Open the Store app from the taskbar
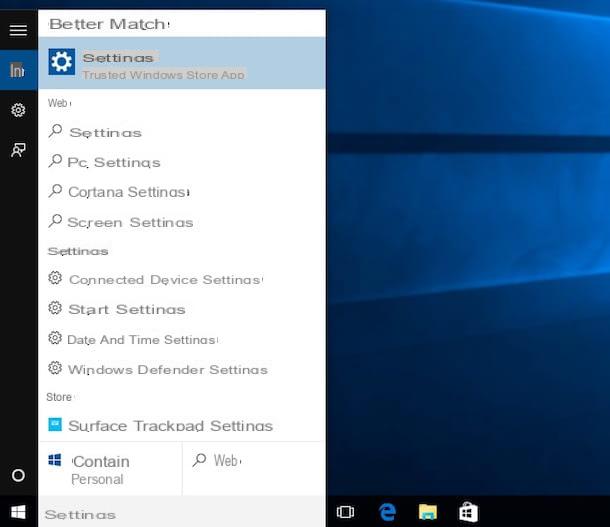610x527 pixels. (468, 512)
